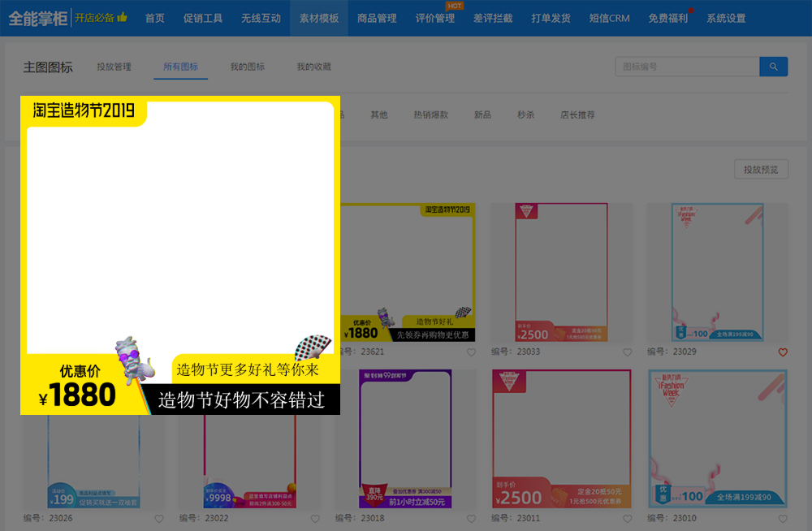
Task: Click the search magnifier button
Action: [773, 67]
